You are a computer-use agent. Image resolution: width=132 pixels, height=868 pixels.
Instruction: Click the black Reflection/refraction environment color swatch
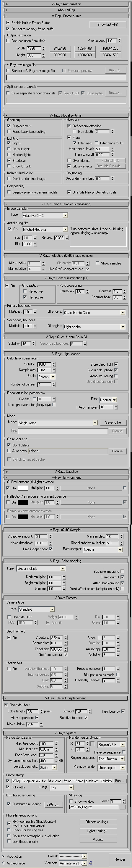[23, 502]
